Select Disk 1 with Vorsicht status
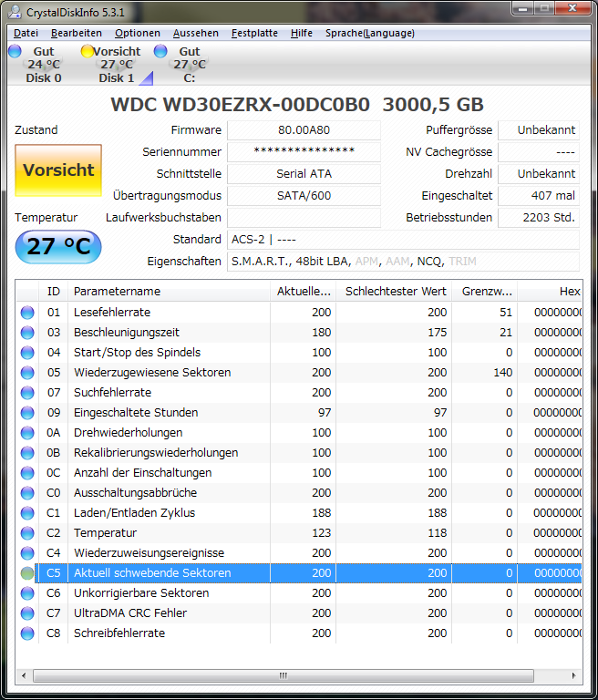 coord(116,65)
